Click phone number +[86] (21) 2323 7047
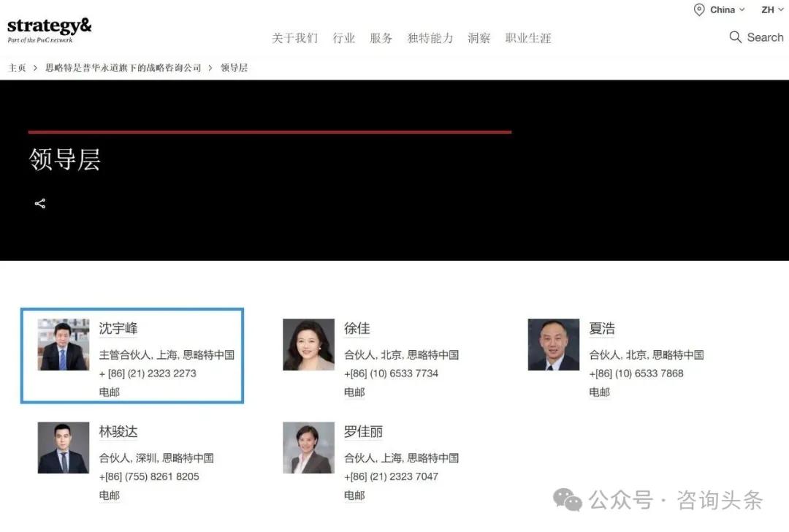 point(392,476)
